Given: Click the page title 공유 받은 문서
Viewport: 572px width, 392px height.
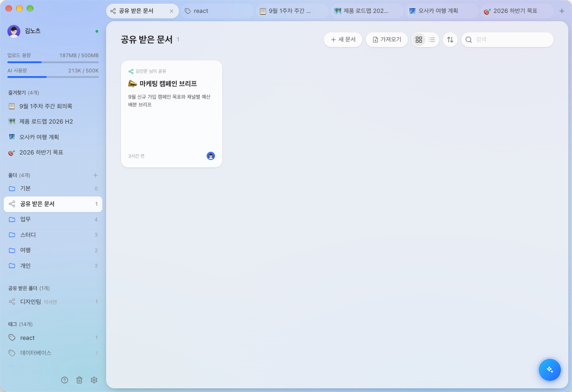Looking at the screenshot, I should pyautogui.click(x=147, y=40).
